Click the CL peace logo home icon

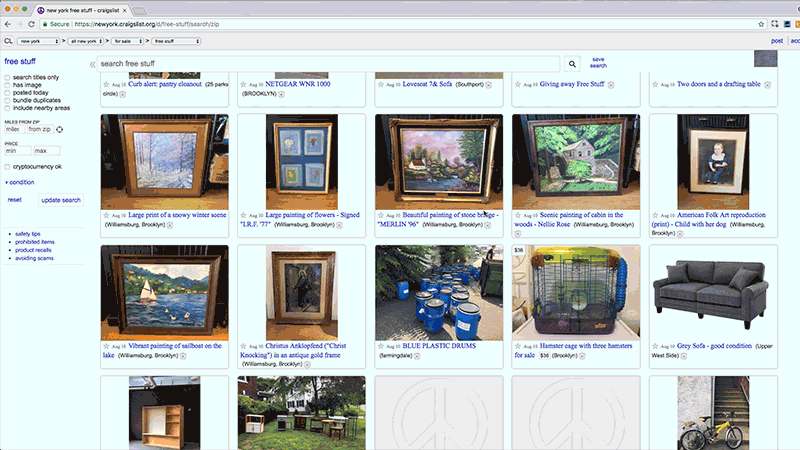tap(8, 41)
